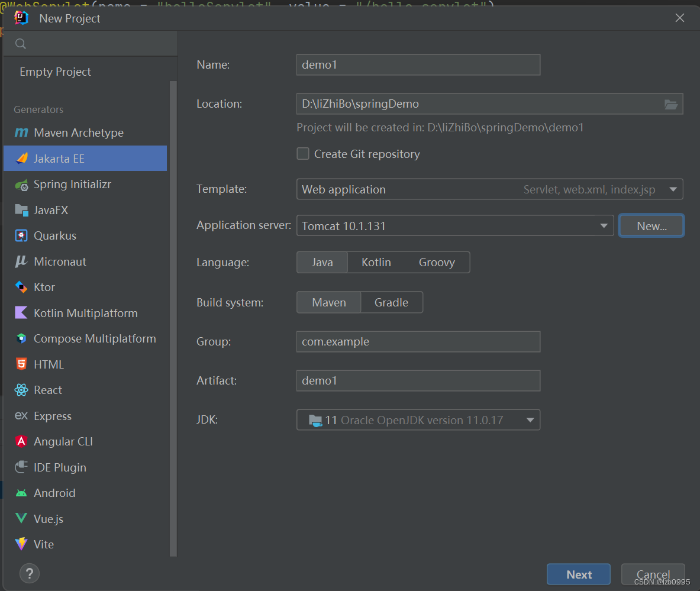The height and width of the screenshot is (591, 700).
Task: Select the Quarkus generator entry
Action: click(85, 235)
